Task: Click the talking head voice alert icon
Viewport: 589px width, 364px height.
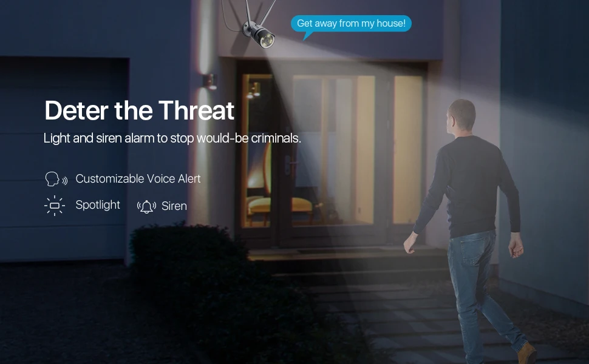Action: (56, 179)
